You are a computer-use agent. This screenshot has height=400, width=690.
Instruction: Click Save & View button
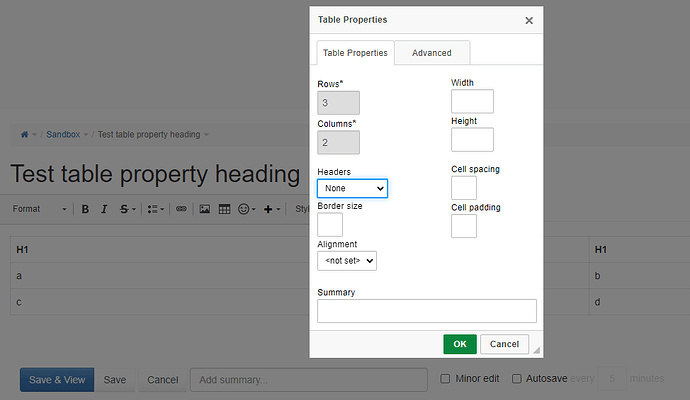(x=57, y=380)
